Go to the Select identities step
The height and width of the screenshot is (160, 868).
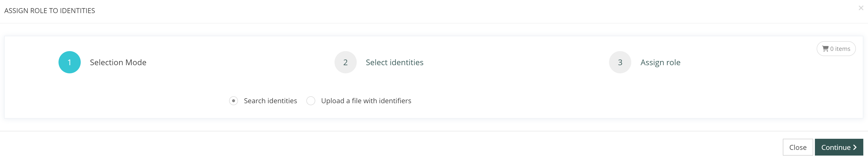[394, 62]
